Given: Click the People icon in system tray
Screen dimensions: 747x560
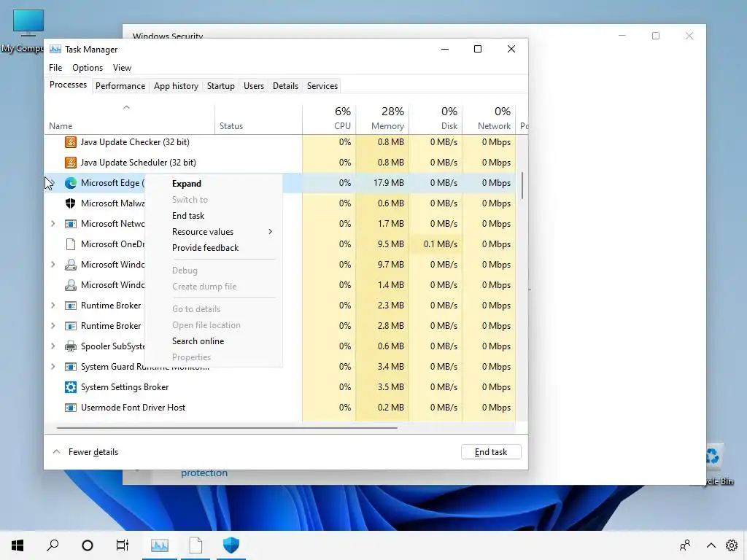Looking at the screenshot, I should click(x=685, y=545).
